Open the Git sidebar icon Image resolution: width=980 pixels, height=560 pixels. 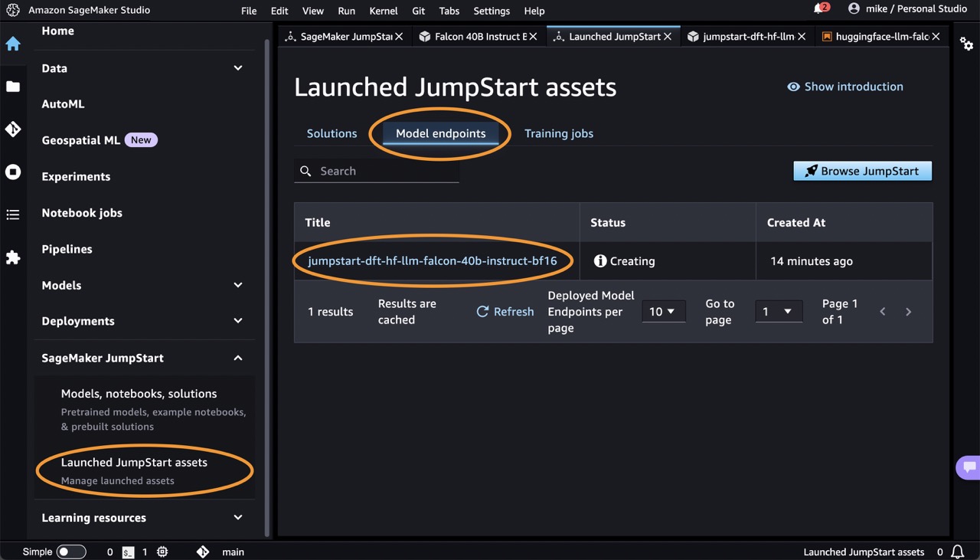coord(13,129)
